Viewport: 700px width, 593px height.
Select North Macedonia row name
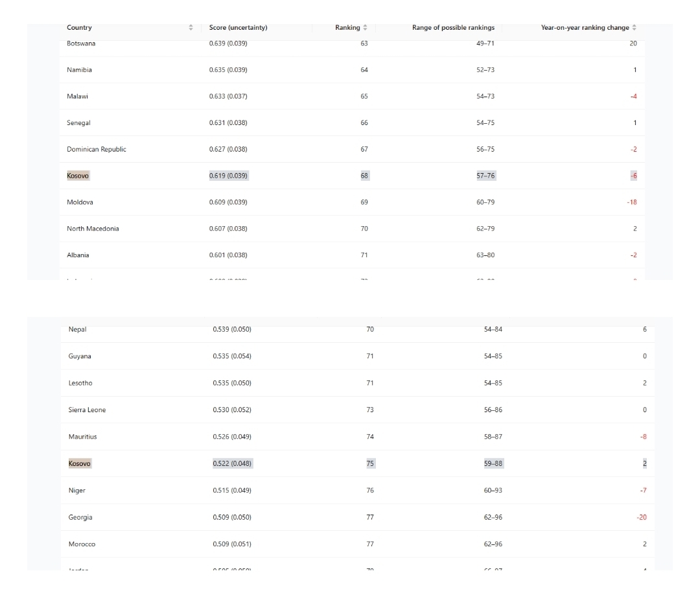point(93,229)
